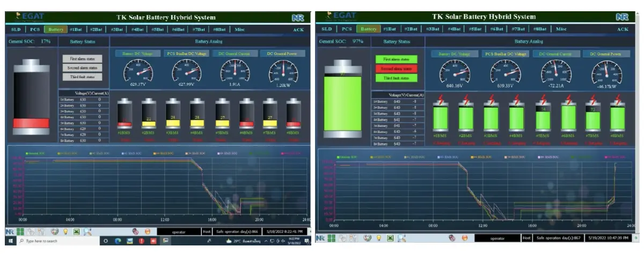Click the red Second alarm status indicator
Viewport: 644px width, 254px height.
[397, 69]
